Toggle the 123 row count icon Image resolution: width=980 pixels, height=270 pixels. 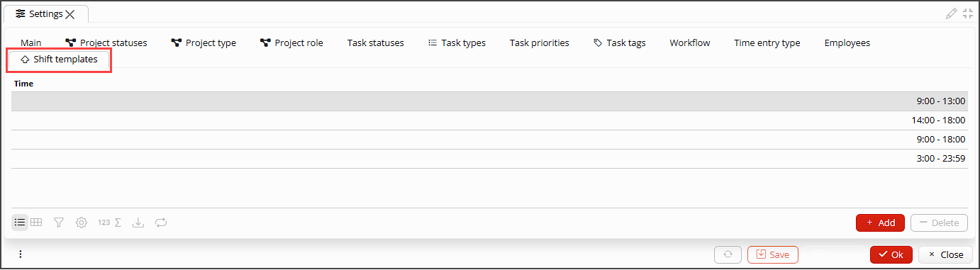[104, 223]
